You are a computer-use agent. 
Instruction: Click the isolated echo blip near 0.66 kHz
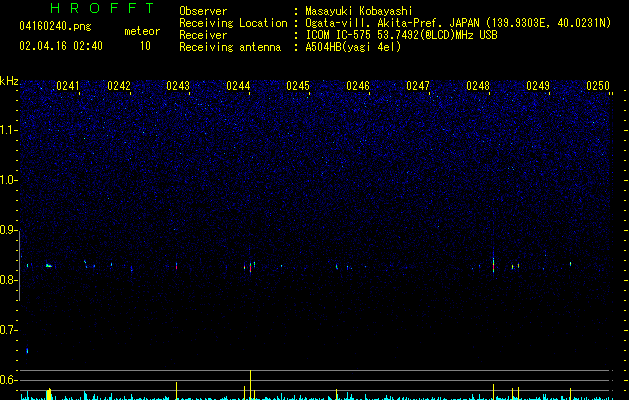coord(27,351)
